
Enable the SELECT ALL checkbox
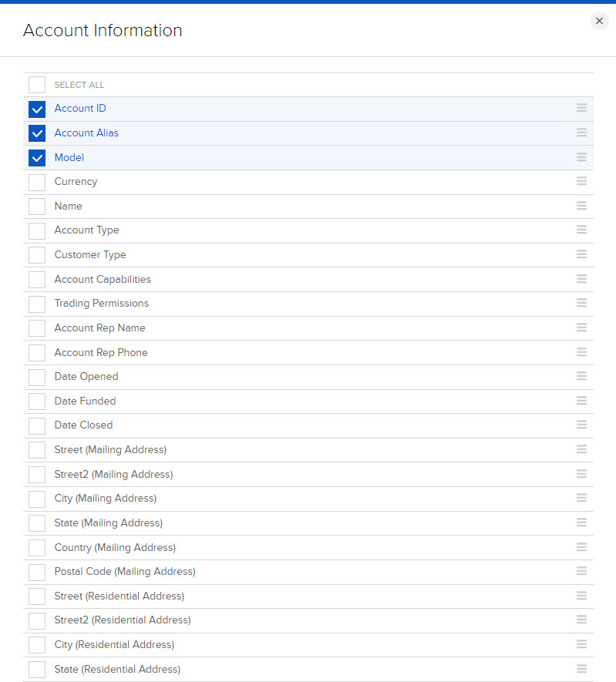click(36, 85)
